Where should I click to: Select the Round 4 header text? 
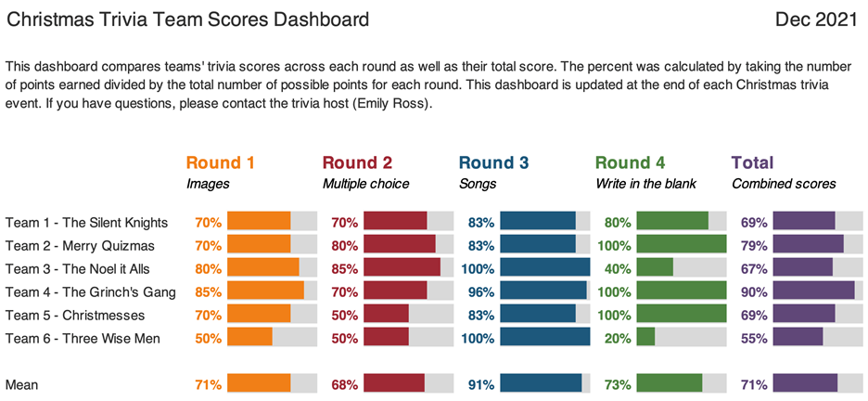pos(630,162)
